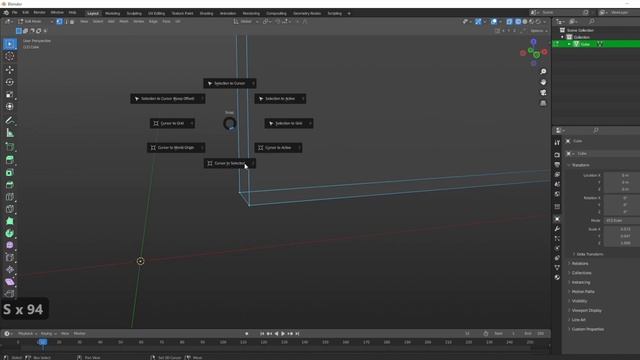Select the Shrink/Fatten tool
The image size is (640, 360).
pyautogui.click(x=9, y=270)
